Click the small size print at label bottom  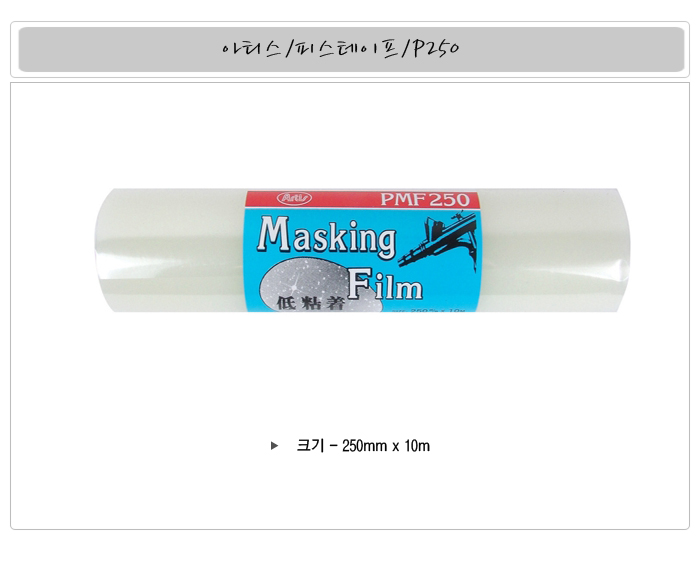[x=429, y=309]
